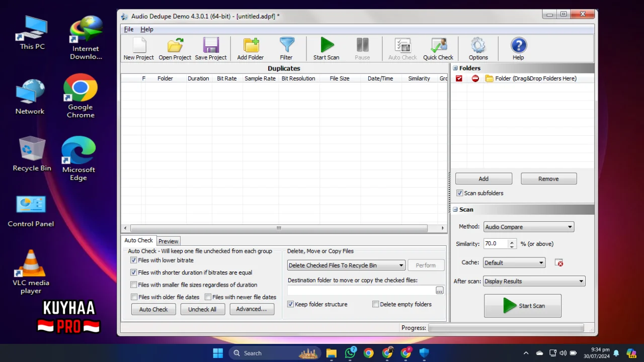Show hidden icons chevron in system tray
This screenshot has height=362, width=644.
tap(526, 353)
